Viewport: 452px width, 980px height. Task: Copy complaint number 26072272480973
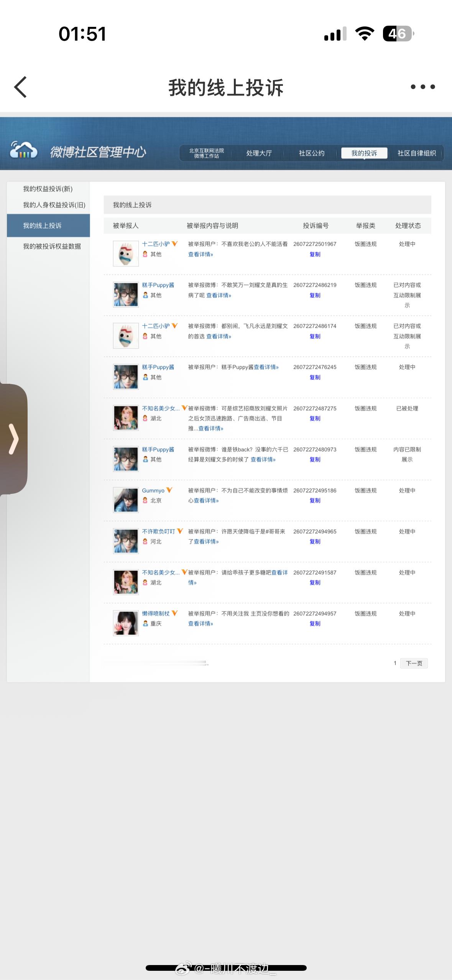[x=315, y=459]
